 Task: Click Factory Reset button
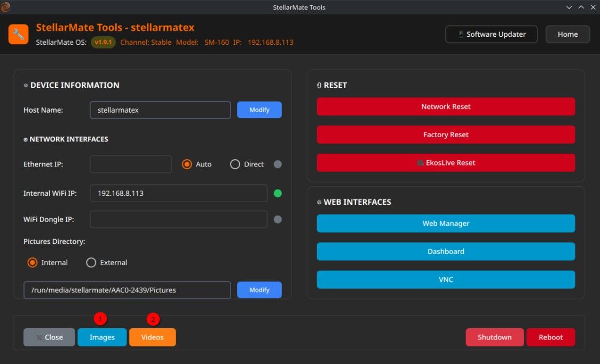446,134
